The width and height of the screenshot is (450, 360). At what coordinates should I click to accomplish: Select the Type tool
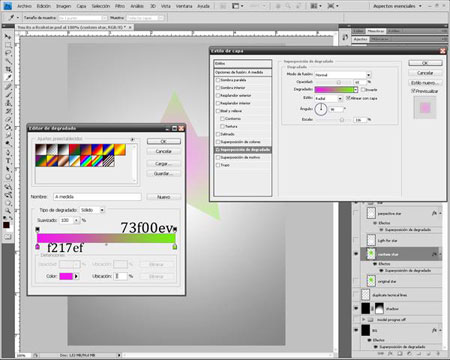click(7, 161)
